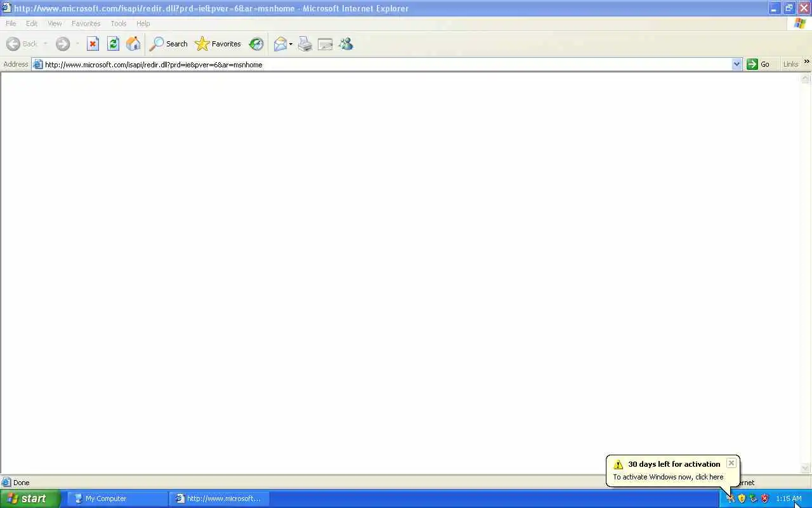The height and width of the screenshot is (508, 812).
Task: Click the Windows activation keys tray icon
Action: pyautogui.click(x=730, y=498)
